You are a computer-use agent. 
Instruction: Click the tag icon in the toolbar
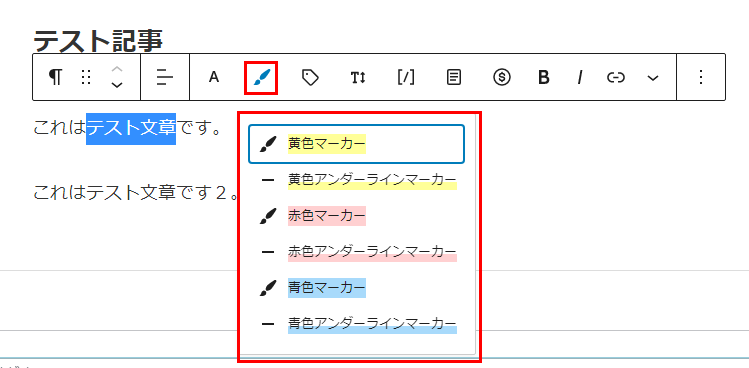point(310,77)
